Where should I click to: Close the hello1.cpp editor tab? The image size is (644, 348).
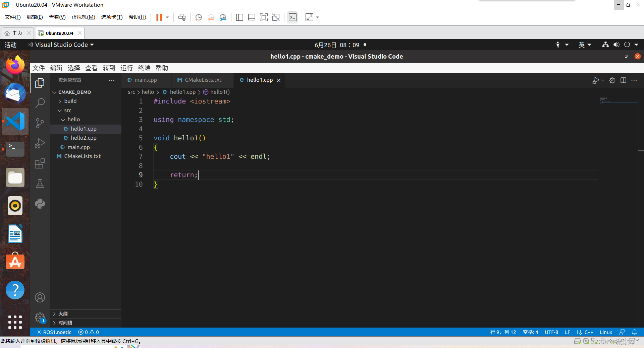tap(279, 80)
